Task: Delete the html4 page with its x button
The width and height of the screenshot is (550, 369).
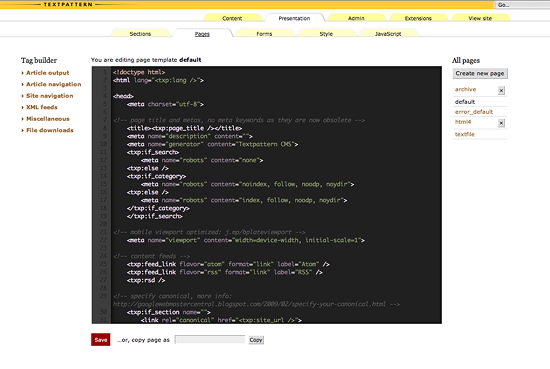Action: 501,123
